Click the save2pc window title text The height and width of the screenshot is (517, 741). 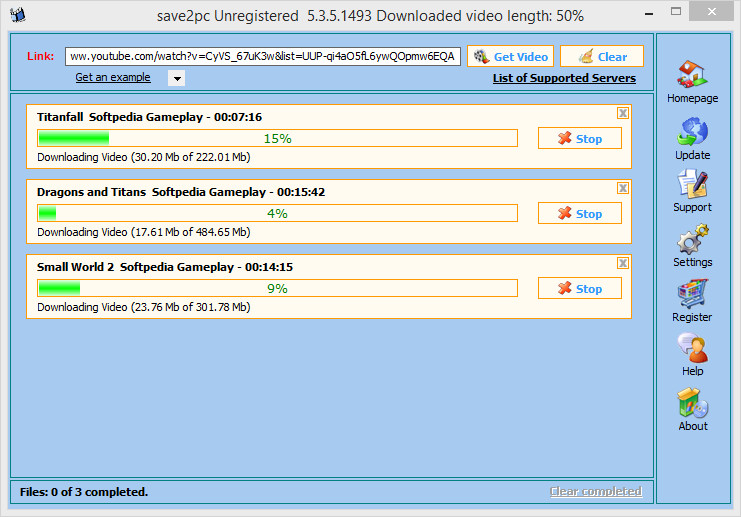click(370, 16)
